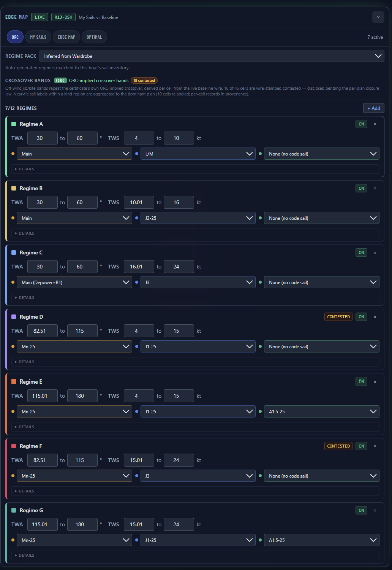Open Regime C J3 jib dropdown

(x=198, y=282)
